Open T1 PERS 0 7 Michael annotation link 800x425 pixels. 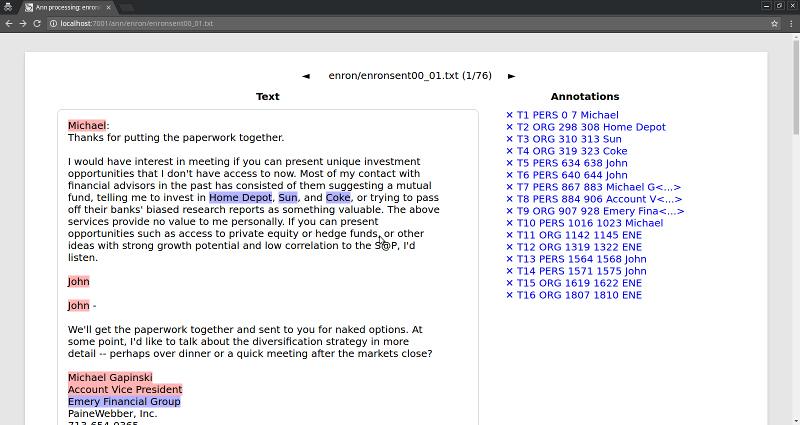click(x=567, y=115)
